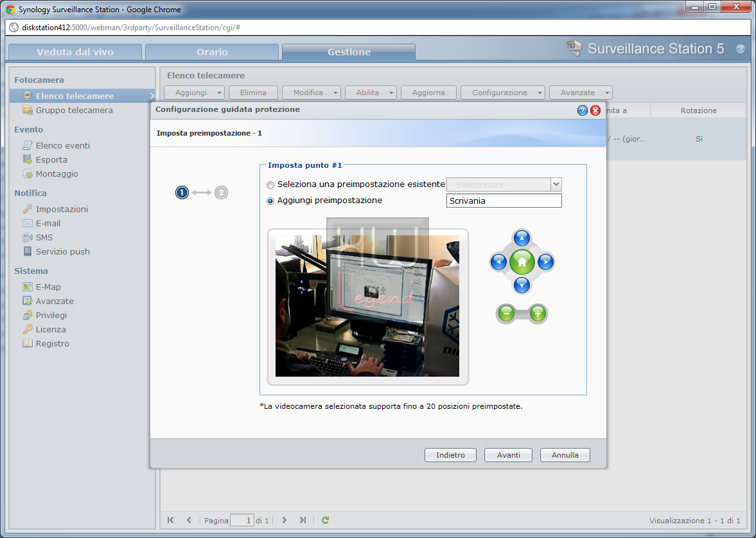Click the camera live preview thumbnail

[x=367, y=306]
